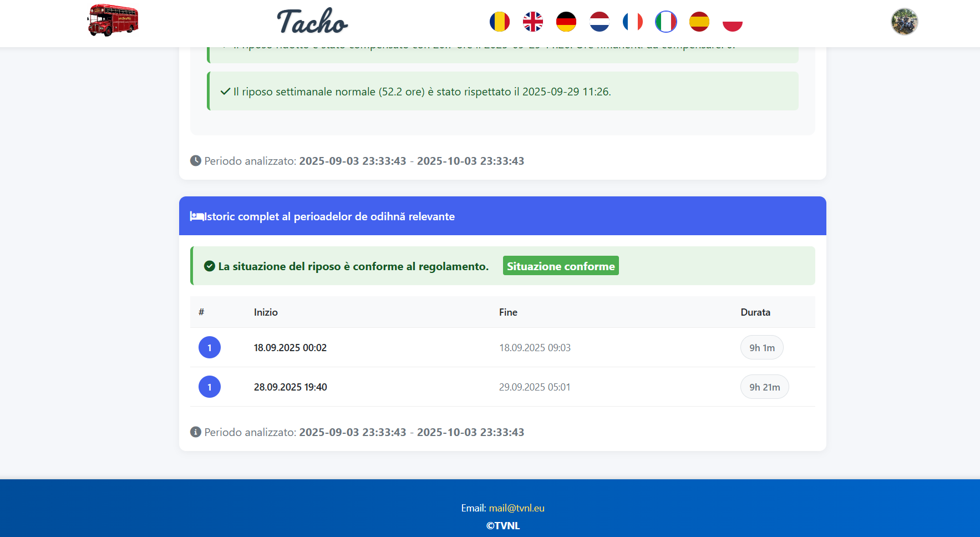Click the Situazione conforme badge
This screenshot has width=980, height=537.
pyautogui.click(x=560, y=266)
